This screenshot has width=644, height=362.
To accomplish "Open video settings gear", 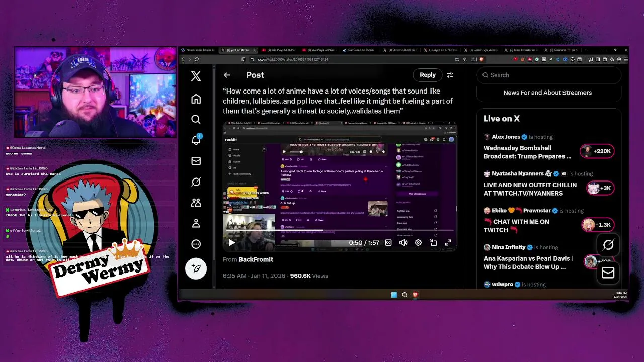I will click(x=418, y=243).
